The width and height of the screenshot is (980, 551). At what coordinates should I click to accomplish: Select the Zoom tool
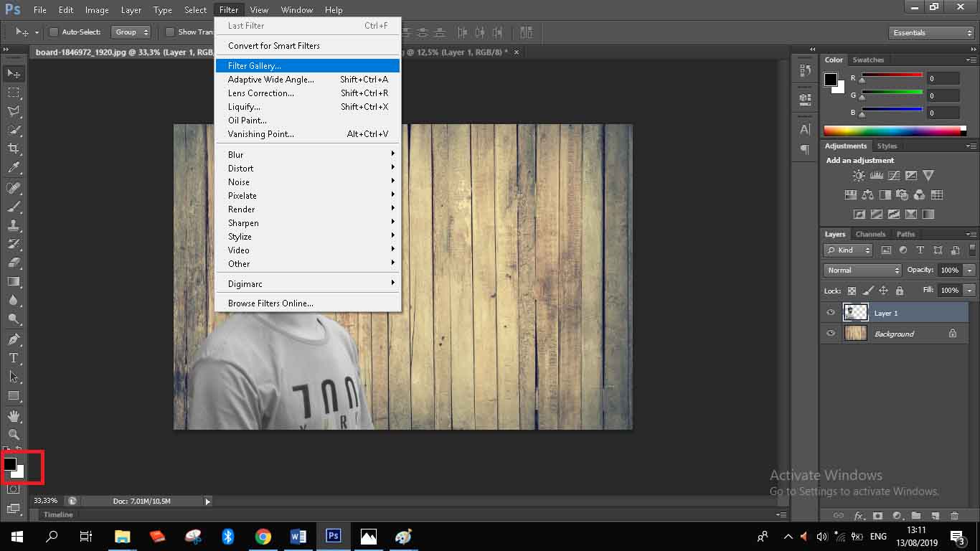[x=14, y=434]
